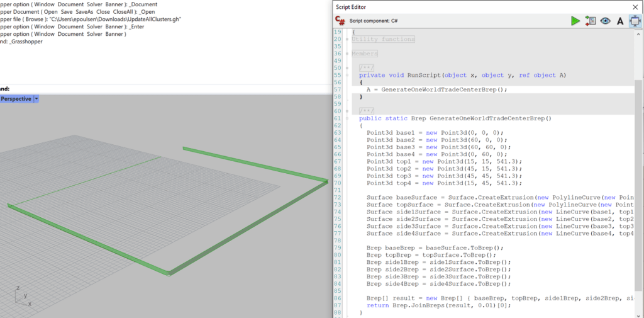Click the C# script component icon
The height and width of the screenshot is (318, 644).
340,21
